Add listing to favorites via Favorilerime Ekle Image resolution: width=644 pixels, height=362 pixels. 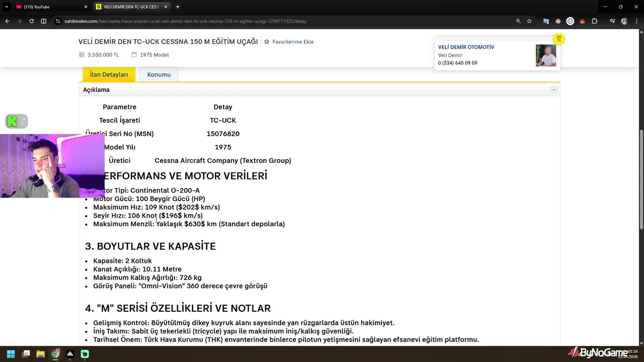(x=289, y=42)
